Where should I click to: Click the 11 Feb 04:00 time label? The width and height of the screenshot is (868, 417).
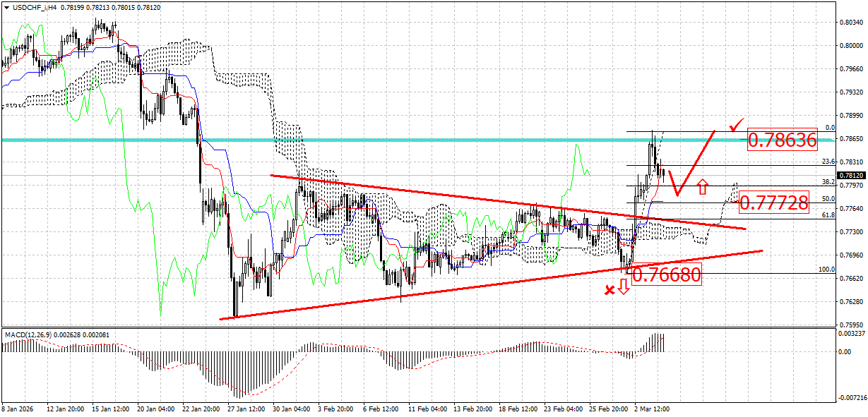tap(429, 409)
